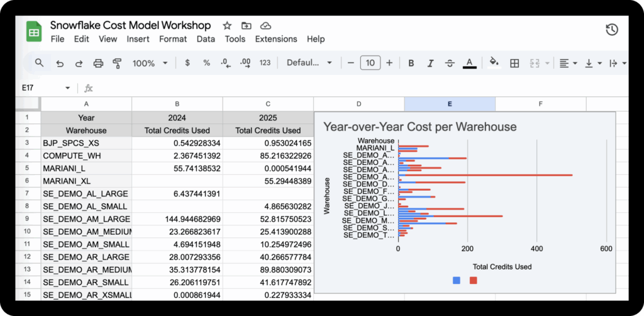
Task: Open horizontal align dropdown
Action: (x=568, y=64)
